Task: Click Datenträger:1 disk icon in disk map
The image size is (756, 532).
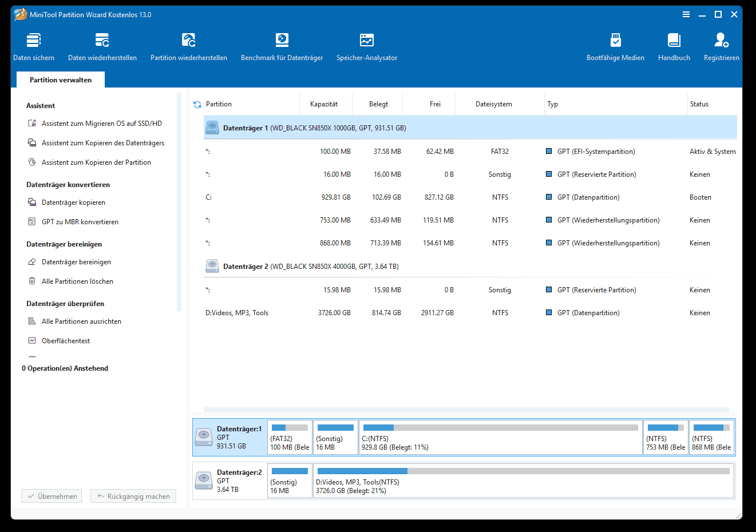Action: tap(204, 437)
